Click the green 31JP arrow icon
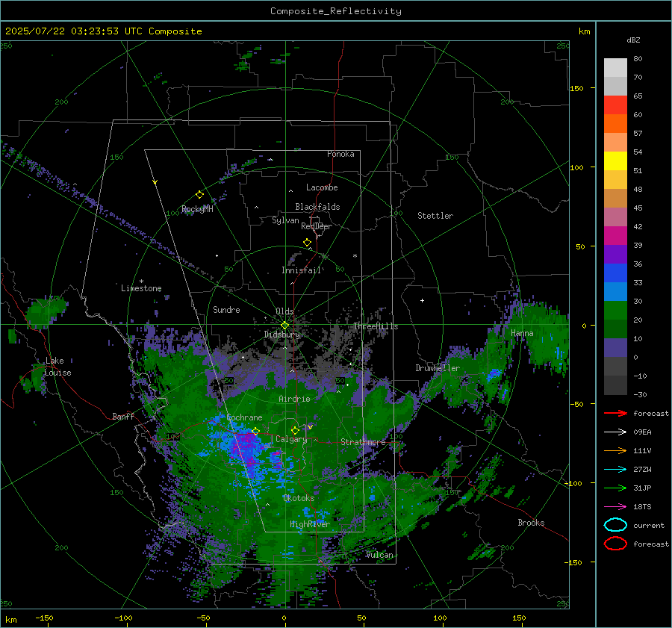672x628 pixels. 615,488
